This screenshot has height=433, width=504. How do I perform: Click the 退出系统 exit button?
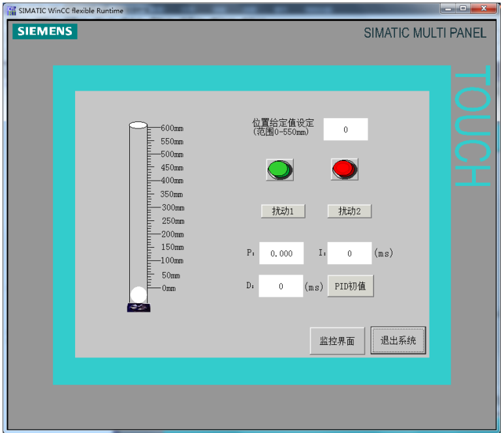pos(398,340)
